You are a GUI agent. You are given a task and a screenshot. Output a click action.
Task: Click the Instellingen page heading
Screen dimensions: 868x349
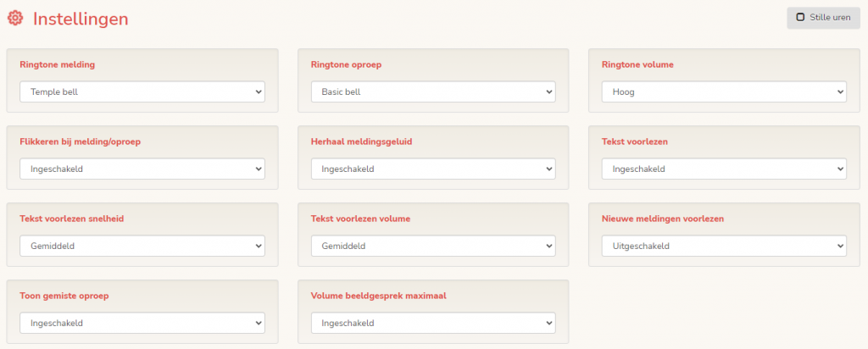click(x=81, y=18)
